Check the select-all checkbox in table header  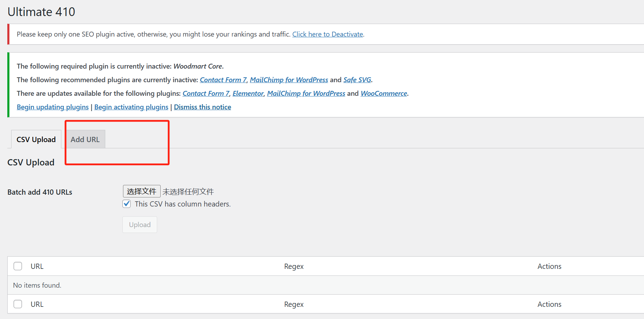(18, 266)
